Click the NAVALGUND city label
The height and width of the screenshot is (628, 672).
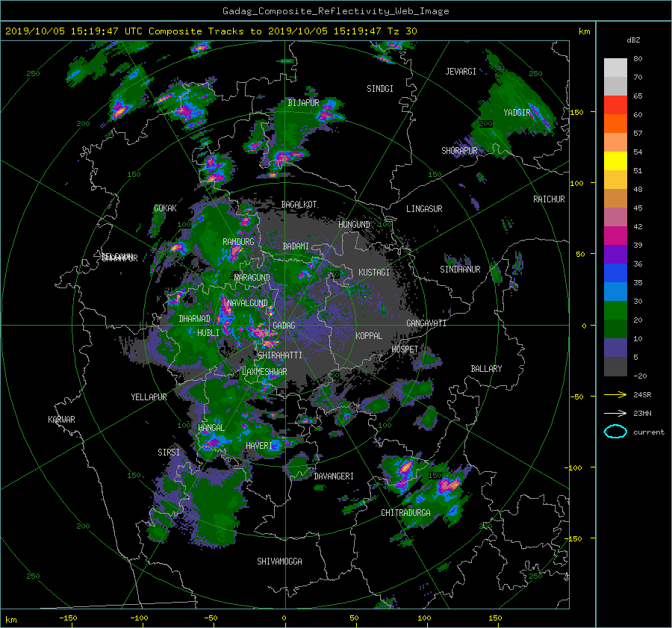click(x=247, y=303)
